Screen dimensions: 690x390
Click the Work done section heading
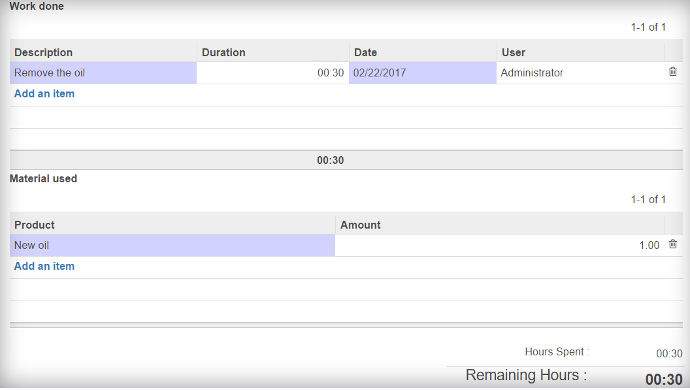(37, 6)
